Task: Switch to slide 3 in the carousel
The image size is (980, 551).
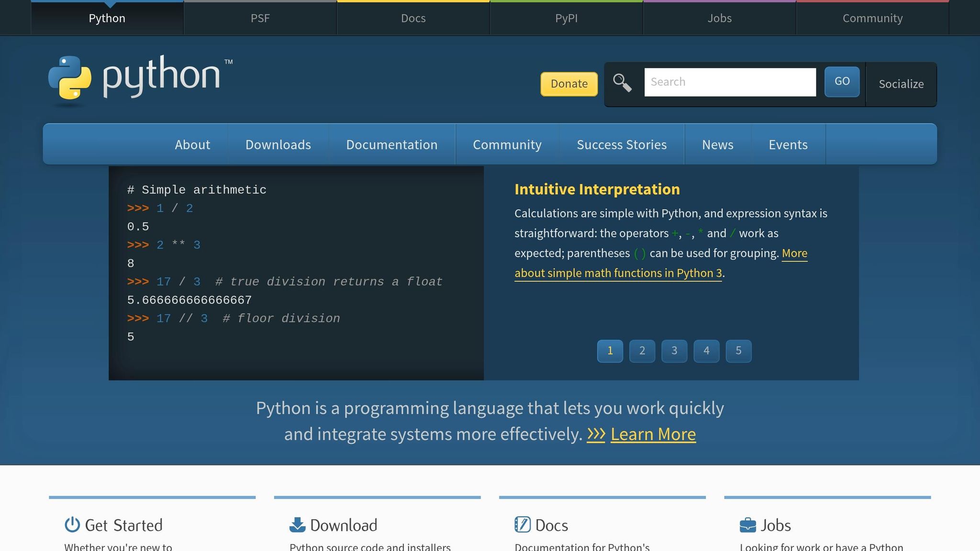Action: coord(674,351)
